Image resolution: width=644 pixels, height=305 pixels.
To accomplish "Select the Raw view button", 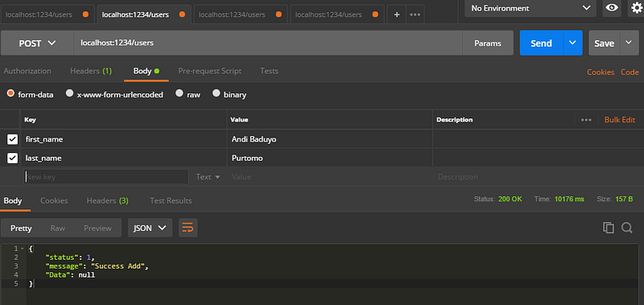I will point(57,228).
